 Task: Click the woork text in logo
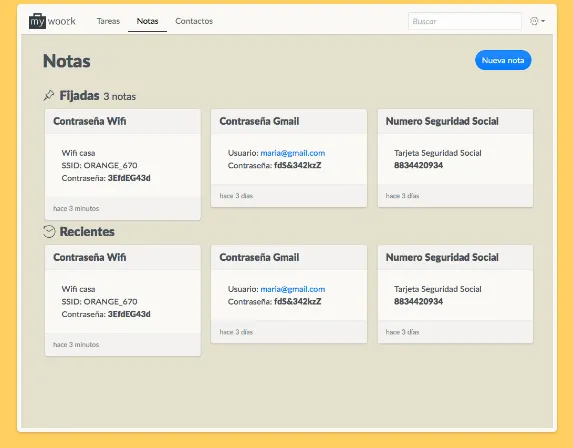[x=62, y=21]
